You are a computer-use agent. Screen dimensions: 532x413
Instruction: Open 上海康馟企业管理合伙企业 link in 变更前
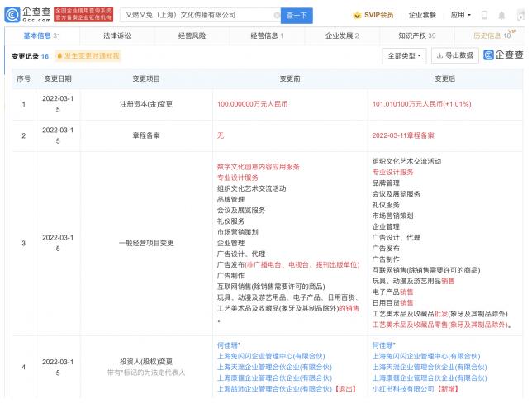point(274,377)
